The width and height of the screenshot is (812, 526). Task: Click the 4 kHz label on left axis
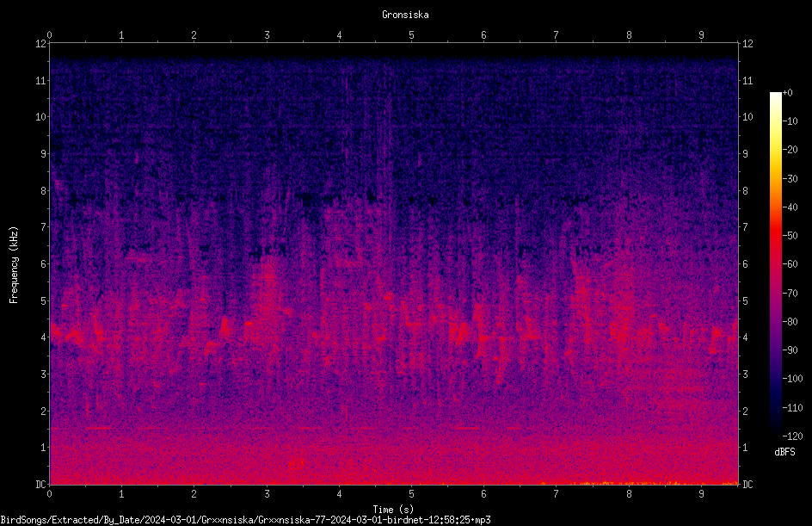point(44,337)
